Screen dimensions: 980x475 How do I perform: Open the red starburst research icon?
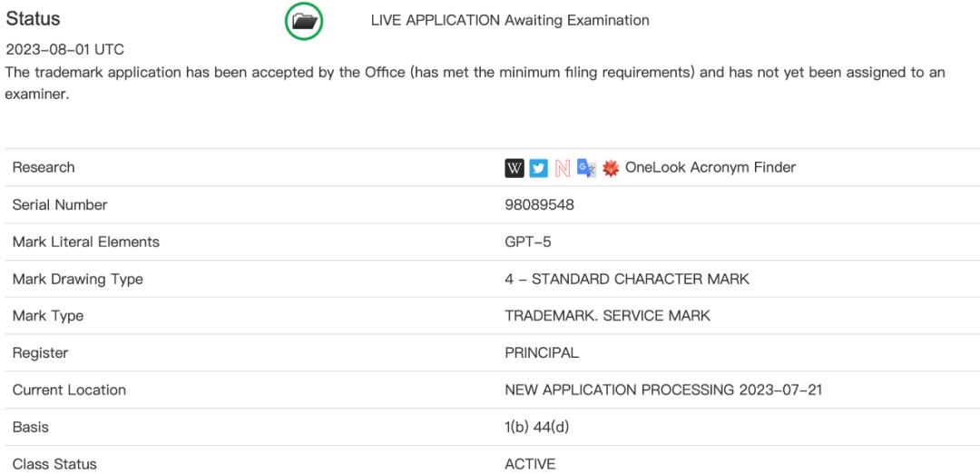click(x=611, y=168)
